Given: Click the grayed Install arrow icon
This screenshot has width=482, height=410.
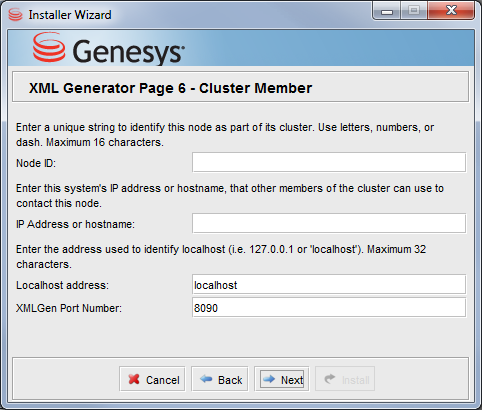Looking at the screenshot, I should point(330,379).
